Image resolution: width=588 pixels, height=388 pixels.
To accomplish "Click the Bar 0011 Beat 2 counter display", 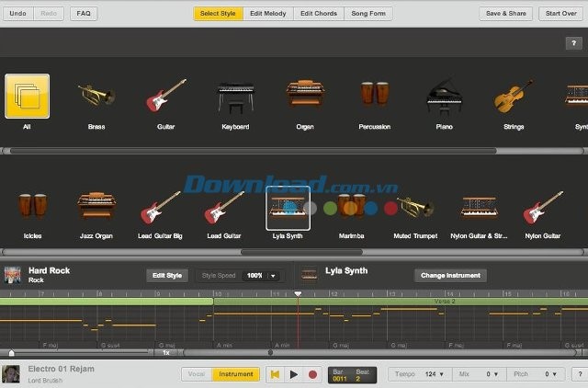I will [352, 374].
